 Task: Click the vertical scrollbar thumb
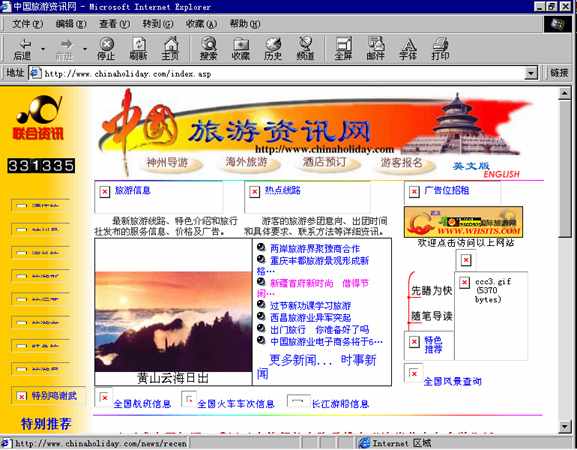(565, 169)
